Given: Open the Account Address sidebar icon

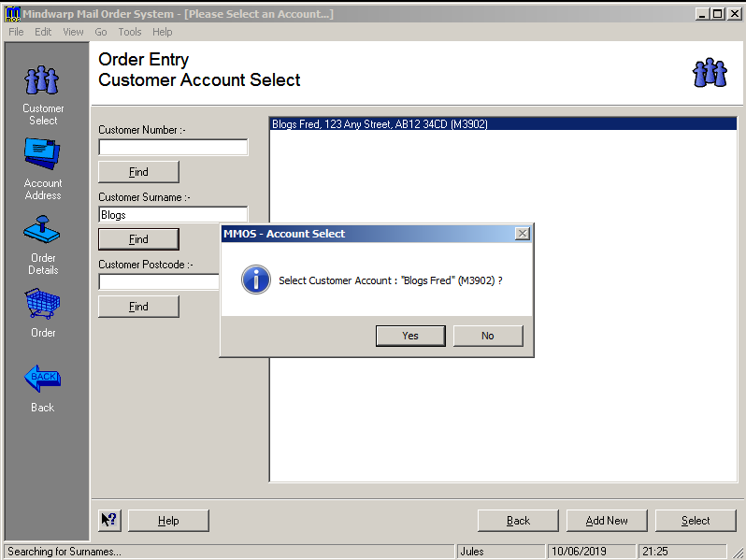Looking at the screenshot, I should [42, 153].
